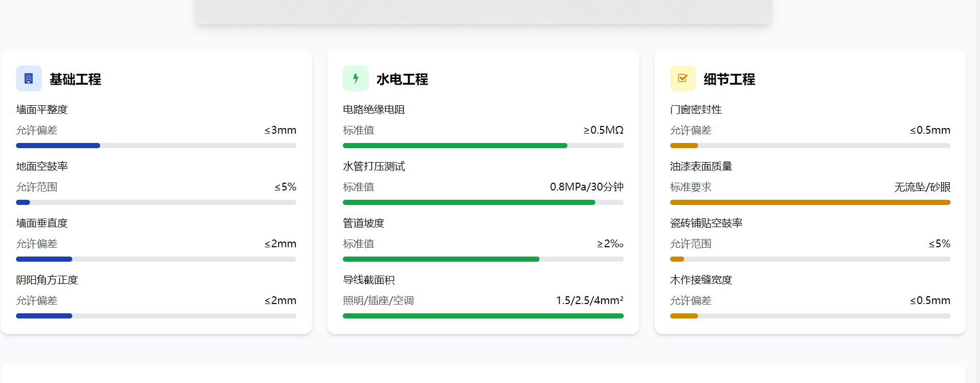Image resolution: width=980 pixels, height=383 pixels.
Task: Select the 细节工程 card heading
Action: (729, 79)
